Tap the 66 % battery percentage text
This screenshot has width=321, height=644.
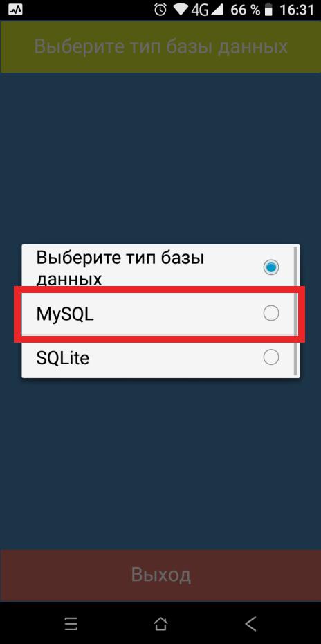pyautogui.click(x=246, y=10)
